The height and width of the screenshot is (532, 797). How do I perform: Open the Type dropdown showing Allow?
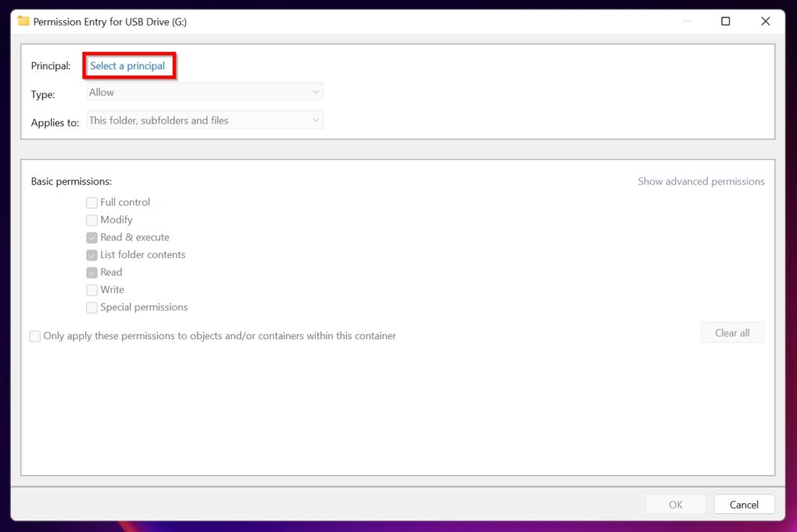pos(205,92)
